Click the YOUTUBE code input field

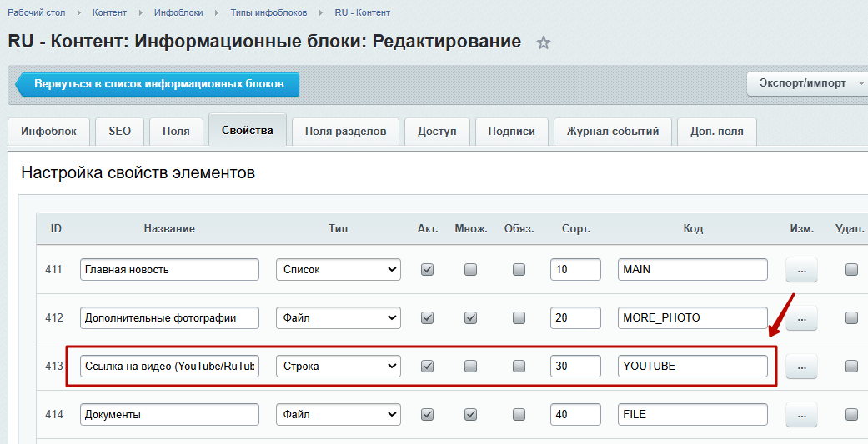(692, 366)
